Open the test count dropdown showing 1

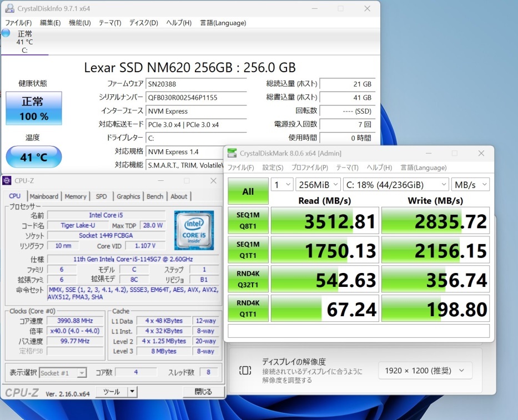click(x=281, y=184)
